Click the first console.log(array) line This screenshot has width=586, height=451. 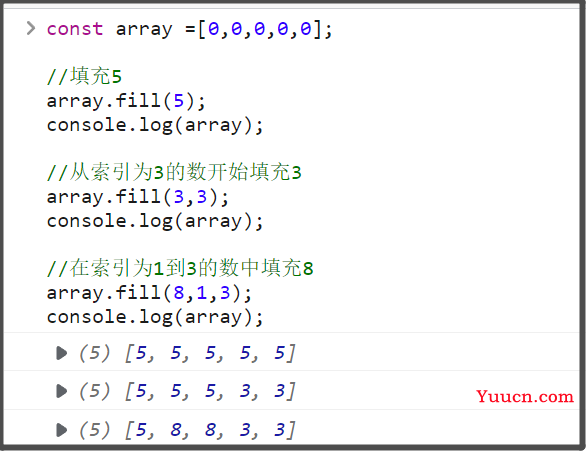click(x=155, y=126)
